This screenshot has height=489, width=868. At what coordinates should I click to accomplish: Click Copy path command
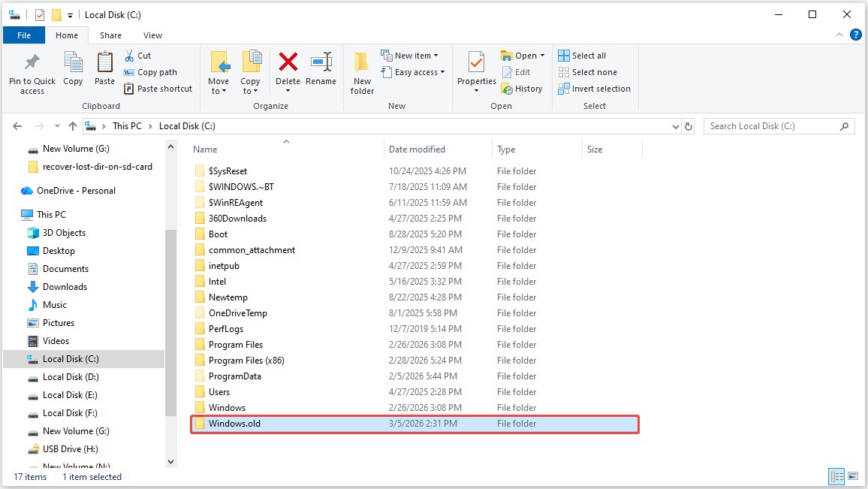click(x=150, y=72)
